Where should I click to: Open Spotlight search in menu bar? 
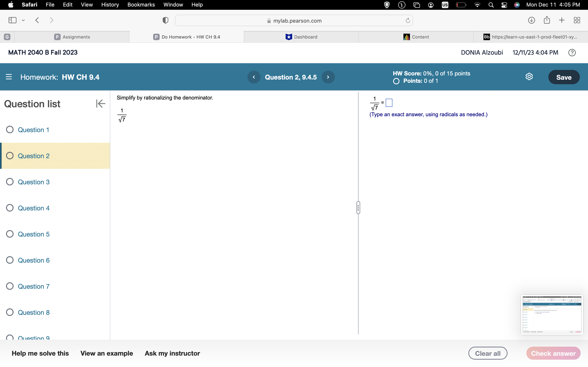click(x=491, y=5)
